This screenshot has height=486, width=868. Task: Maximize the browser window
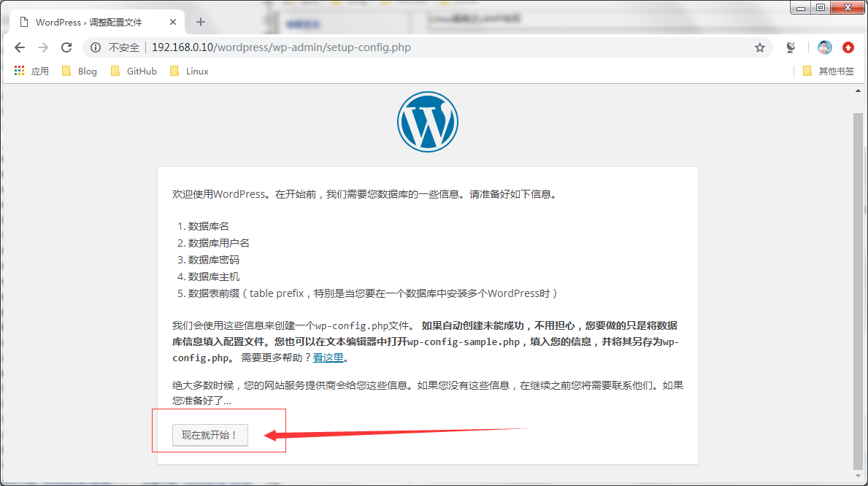821,8
